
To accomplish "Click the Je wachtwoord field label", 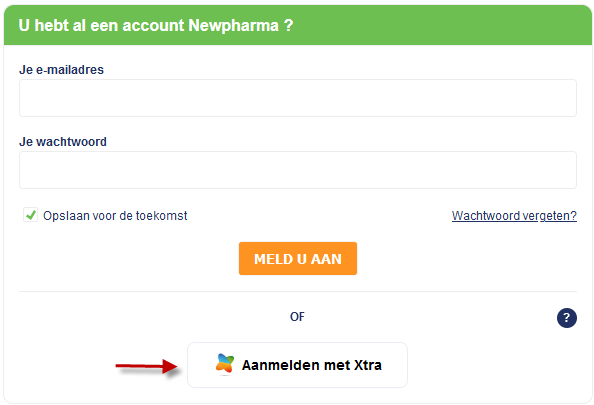I will tap(63, 142).
